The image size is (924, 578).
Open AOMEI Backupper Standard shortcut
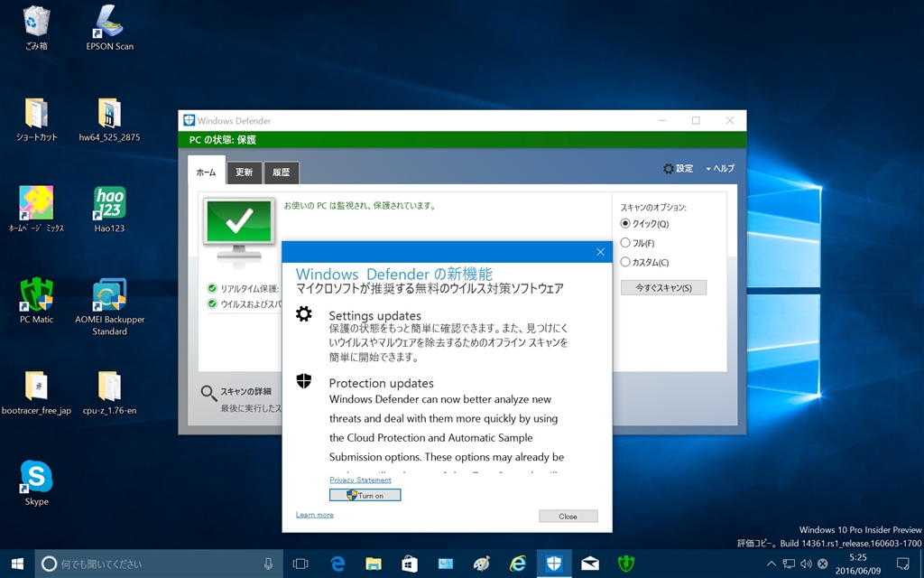[x=109, y=296]
